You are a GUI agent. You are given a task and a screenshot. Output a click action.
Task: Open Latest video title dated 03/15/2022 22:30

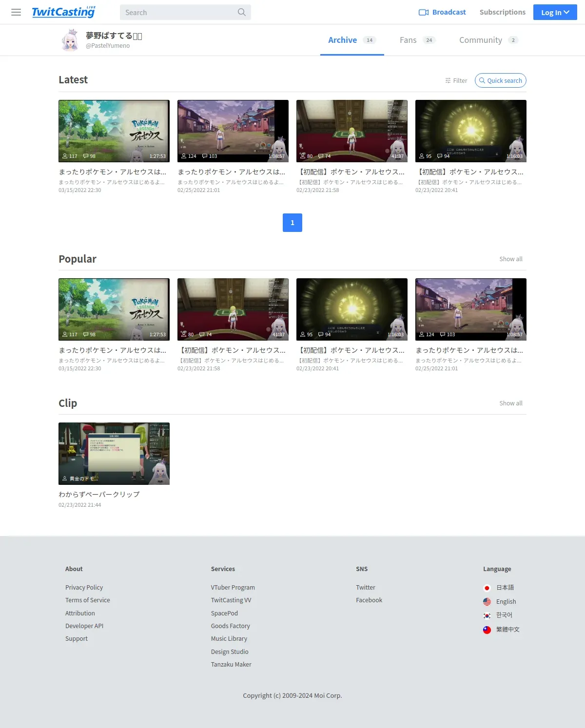pos(113,172)
